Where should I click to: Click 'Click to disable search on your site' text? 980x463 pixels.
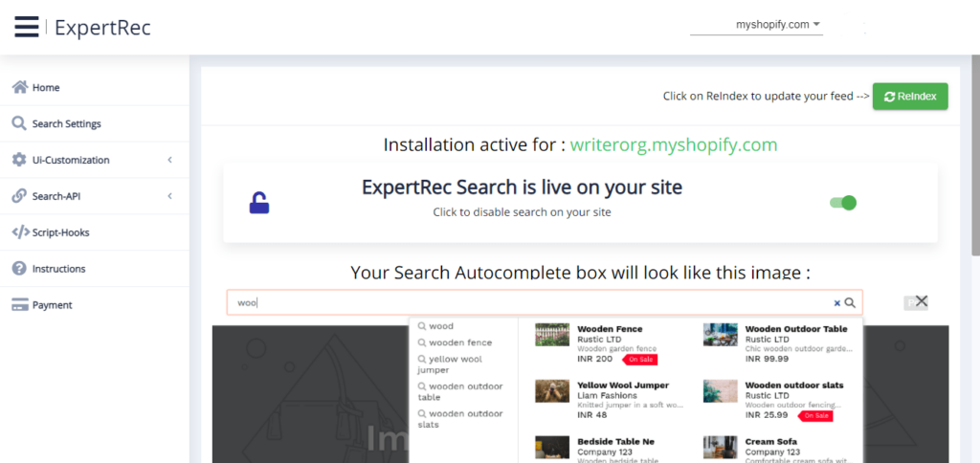click(x=522, y=212)
